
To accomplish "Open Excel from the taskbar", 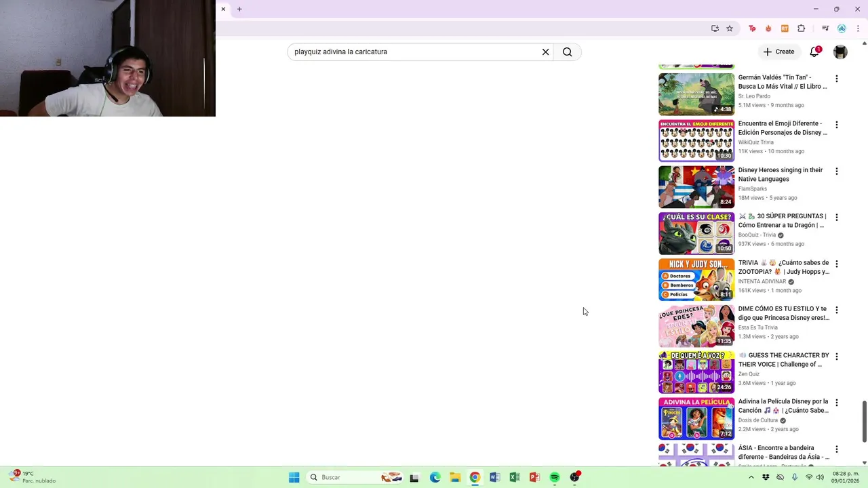I will (x=515, y=477).
